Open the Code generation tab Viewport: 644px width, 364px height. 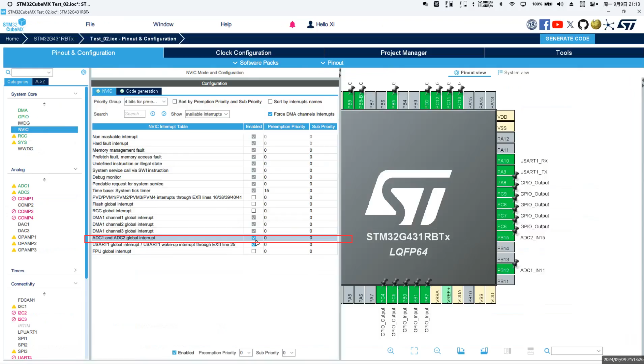[139, 91]
